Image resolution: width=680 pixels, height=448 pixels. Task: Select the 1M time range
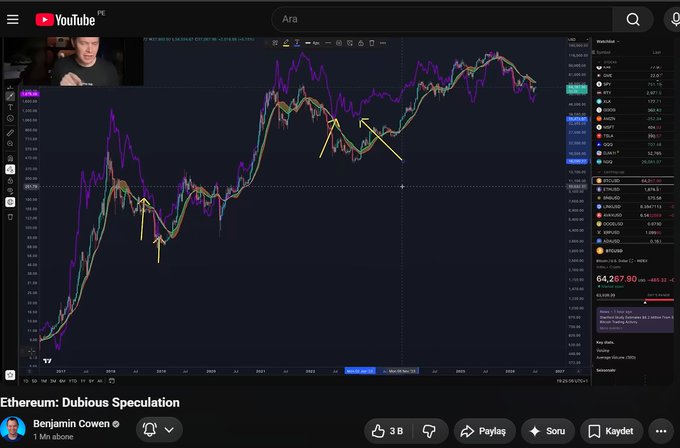[44, 381]
